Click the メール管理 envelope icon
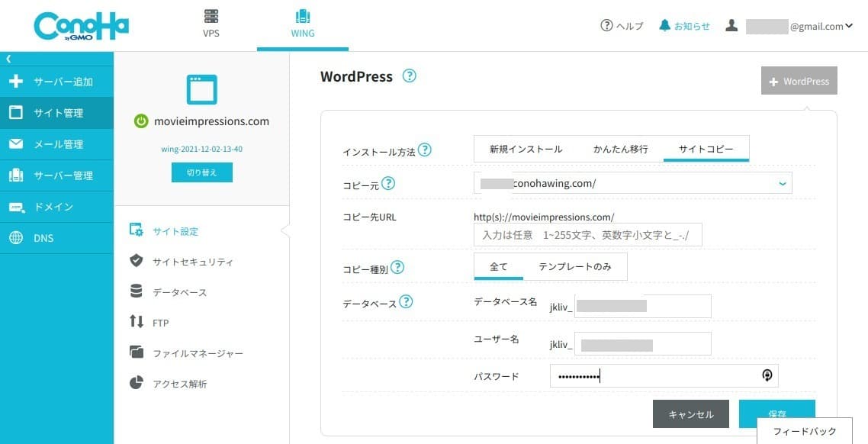 (16, 144)
